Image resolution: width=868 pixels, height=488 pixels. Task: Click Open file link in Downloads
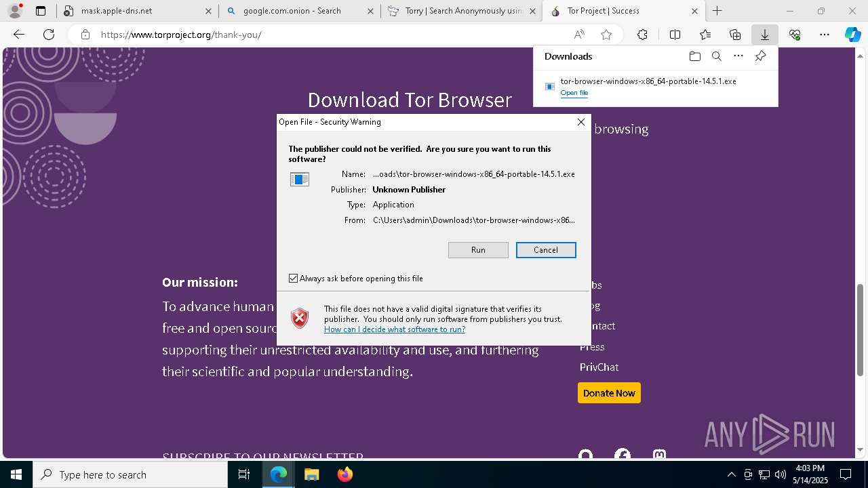[574, 93]
